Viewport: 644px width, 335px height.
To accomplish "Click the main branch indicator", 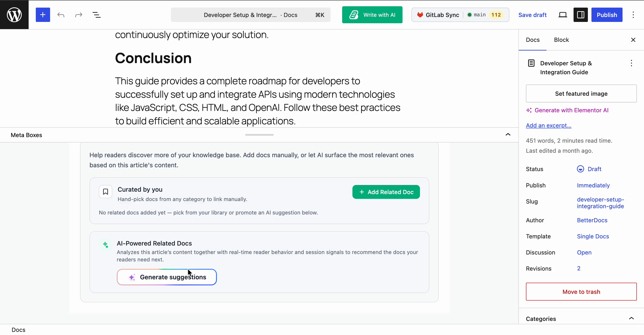I will coord(477,15).
